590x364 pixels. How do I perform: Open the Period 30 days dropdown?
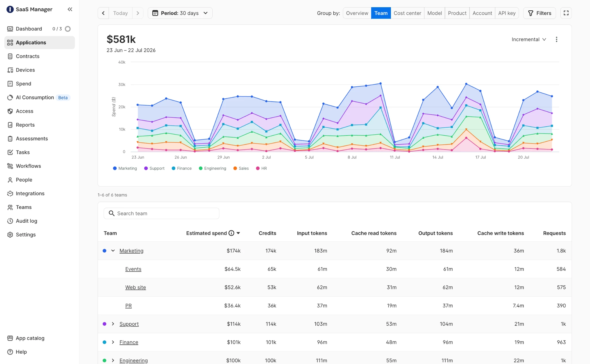(x=180, y=13)
